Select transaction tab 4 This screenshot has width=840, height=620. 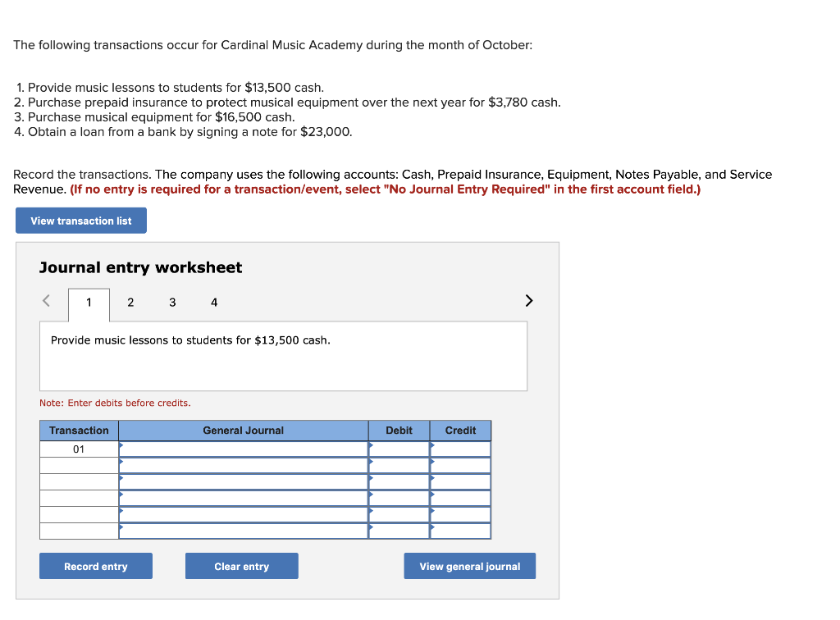point(214,303)
